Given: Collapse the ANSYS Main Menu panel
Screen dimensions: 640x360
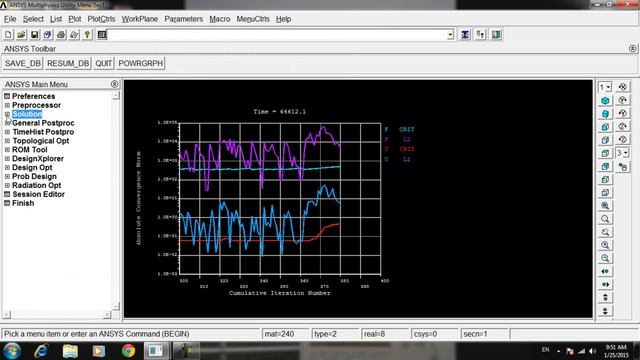Looking at the screenshot, I should (x=115, y=84).
